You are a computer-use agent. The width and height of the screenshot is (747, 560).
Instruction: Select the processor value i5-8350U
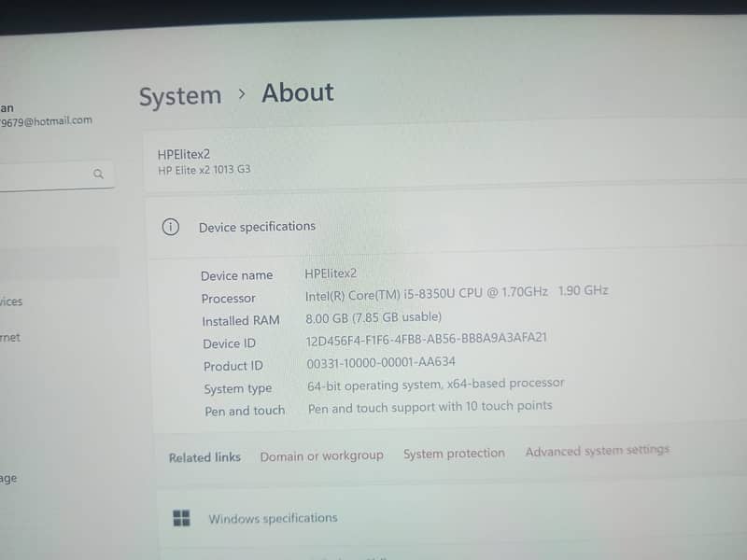pyautogui.click(x=457, y=293)
